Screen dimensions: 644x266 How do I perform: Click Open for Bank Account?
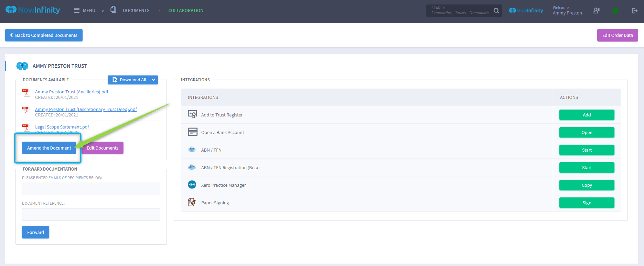587,132
